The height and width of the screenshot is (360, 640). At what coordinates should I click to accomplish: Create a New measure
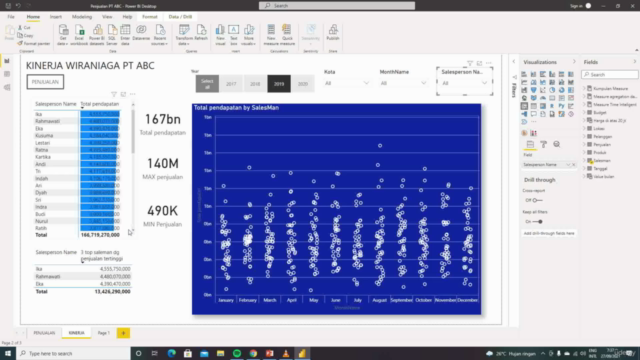[x=271, y=34]
